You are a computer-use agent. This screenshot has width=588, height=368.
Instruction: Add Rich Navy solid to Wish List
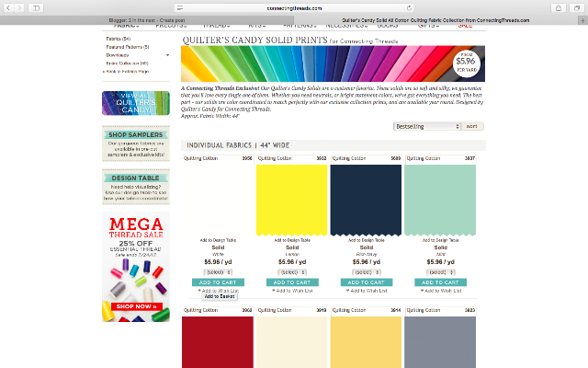click(x=367, y=291)
